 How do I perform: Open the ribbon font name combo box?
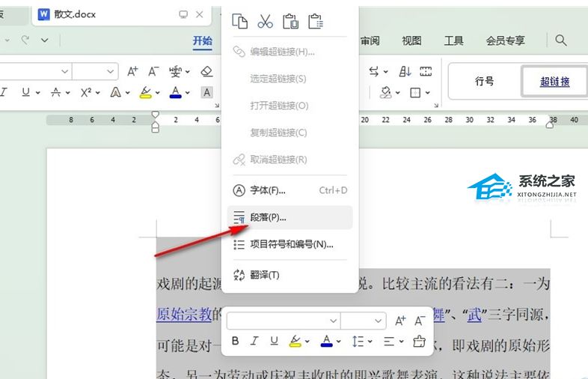35,71
